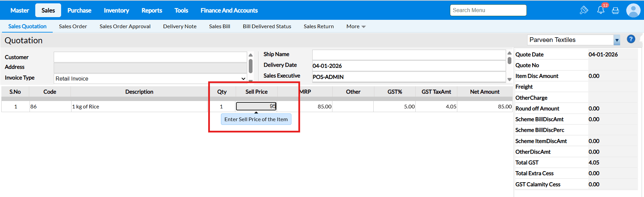The width and height of the screenshot is (644, 197).
Task: Click the Sell Price cell showing 95
Action: click(x=256, y=106)
